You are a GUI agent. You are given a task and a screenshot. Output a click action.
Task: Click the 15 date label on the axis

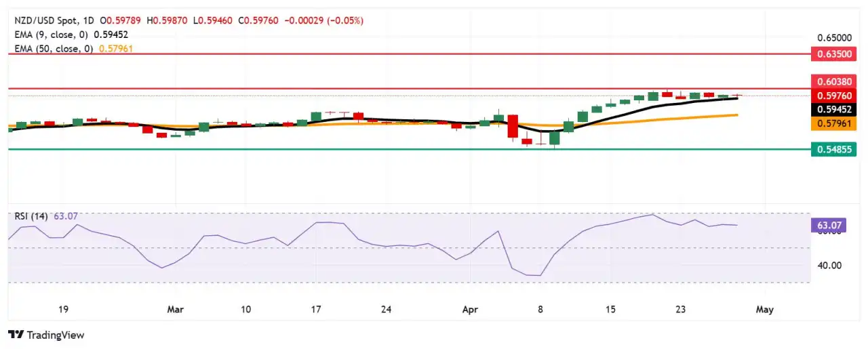coord(611,309)
